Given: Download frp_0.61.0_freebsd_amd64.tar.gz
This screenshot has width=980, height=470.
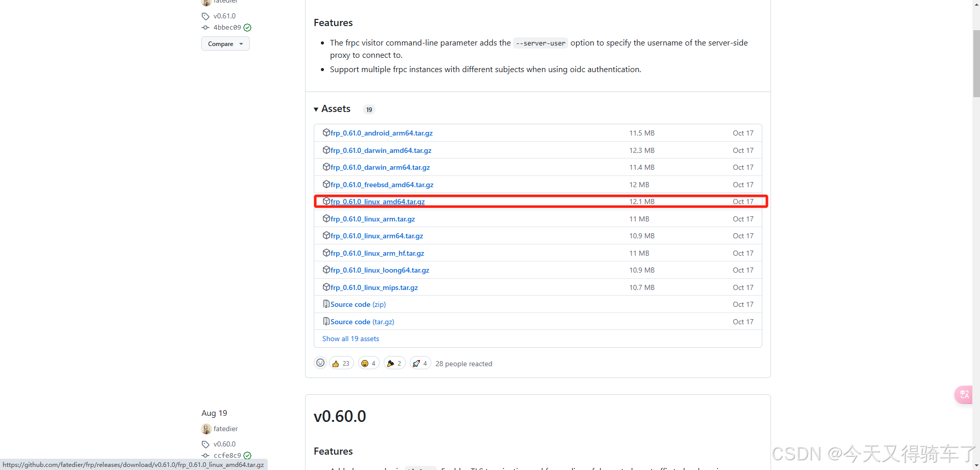Looking at the screenshot, I should point(382,185).
